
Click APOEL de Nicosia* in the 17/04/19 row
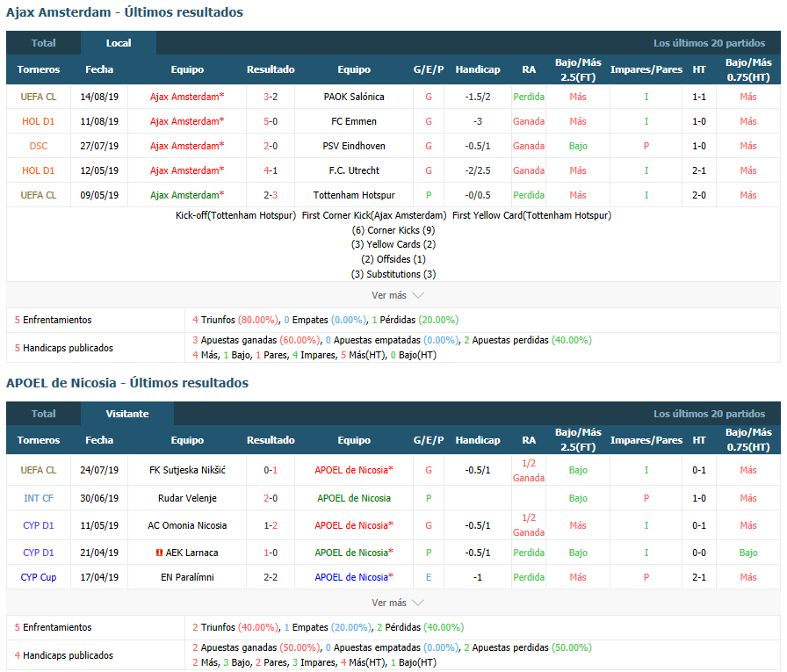[354, 577]
